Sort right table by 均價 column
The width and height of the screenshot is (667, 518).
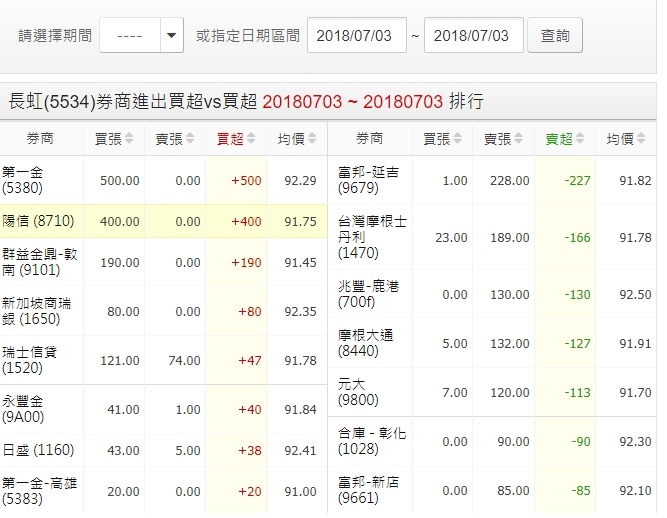[626, 139]
